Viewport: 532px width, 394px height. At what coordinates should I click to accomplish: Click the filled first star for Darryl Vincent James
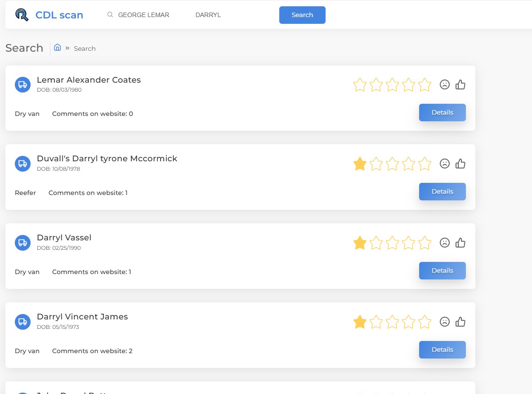pos(360,322)
